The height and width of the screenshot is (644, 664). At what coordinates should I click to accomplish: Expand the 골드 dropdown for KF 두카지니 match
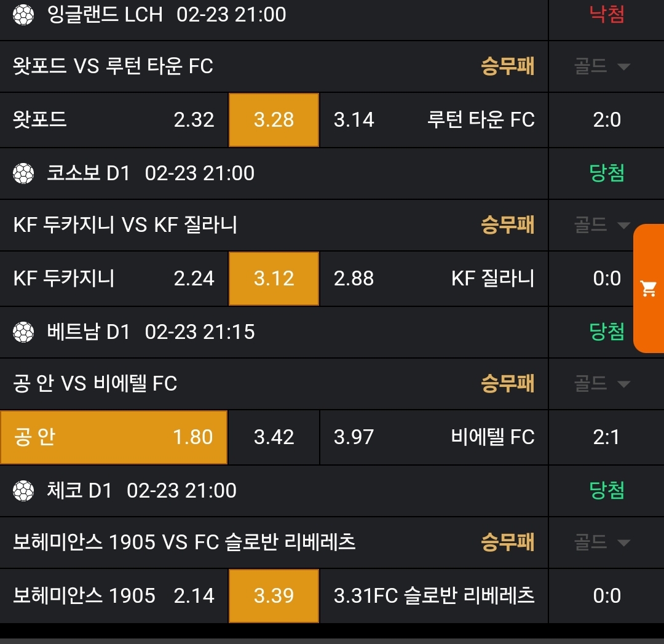point(603,225)
